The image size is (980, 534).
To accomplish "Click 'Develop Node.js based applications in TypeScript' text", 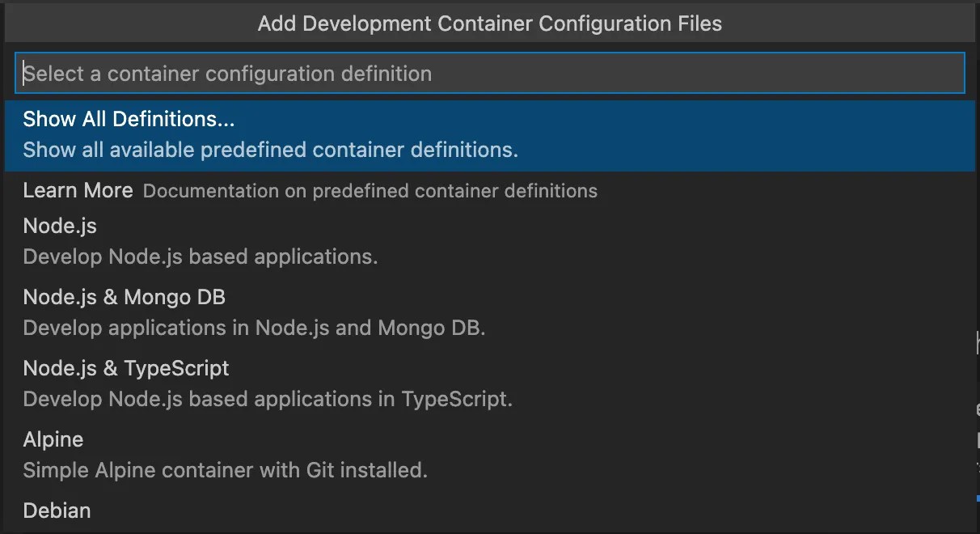I will click(x=268, y=400).
